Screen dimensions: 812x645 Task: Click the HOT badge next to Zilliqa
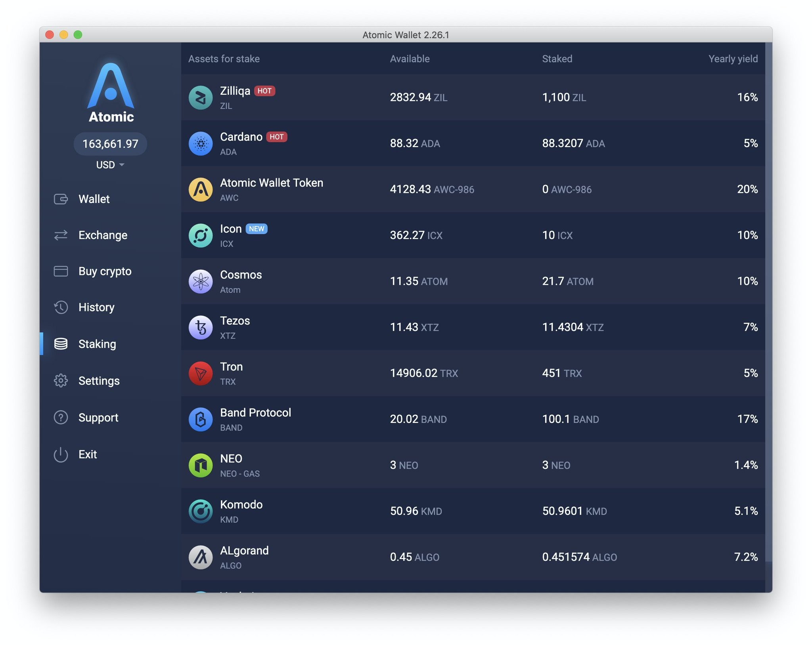click(x=264, y=91)
